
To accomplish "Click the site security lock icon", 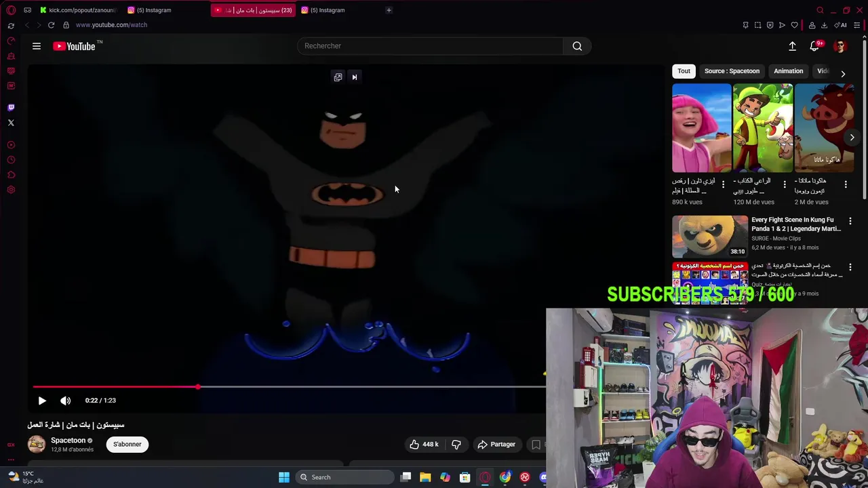I will (x=66, y=25).
